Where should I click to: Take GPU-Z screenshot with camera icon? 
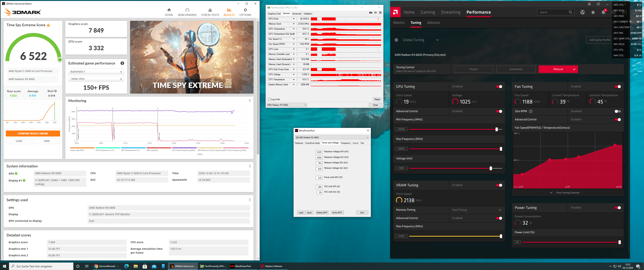coord(370,13)
